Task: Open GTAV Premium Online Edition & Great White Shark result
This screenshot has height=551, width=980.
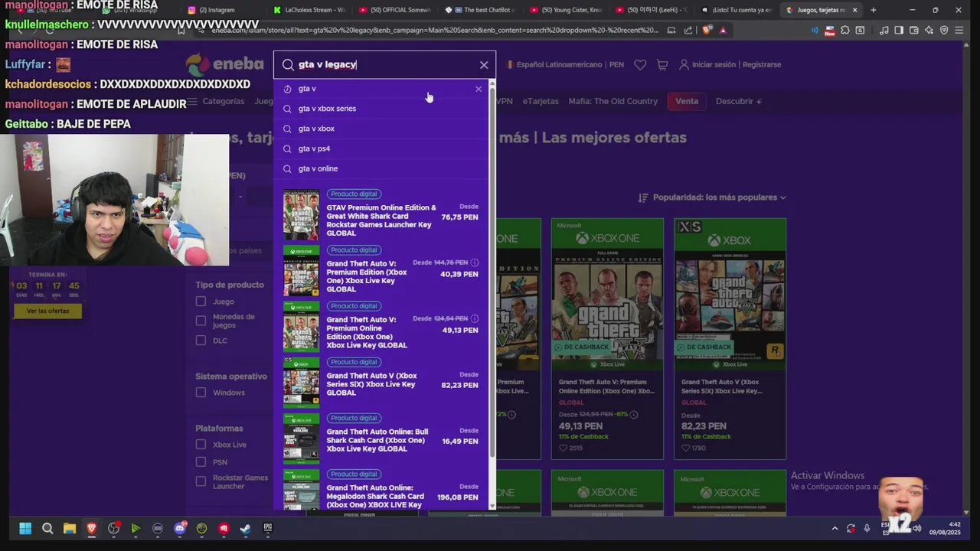Action: [381, 216]
